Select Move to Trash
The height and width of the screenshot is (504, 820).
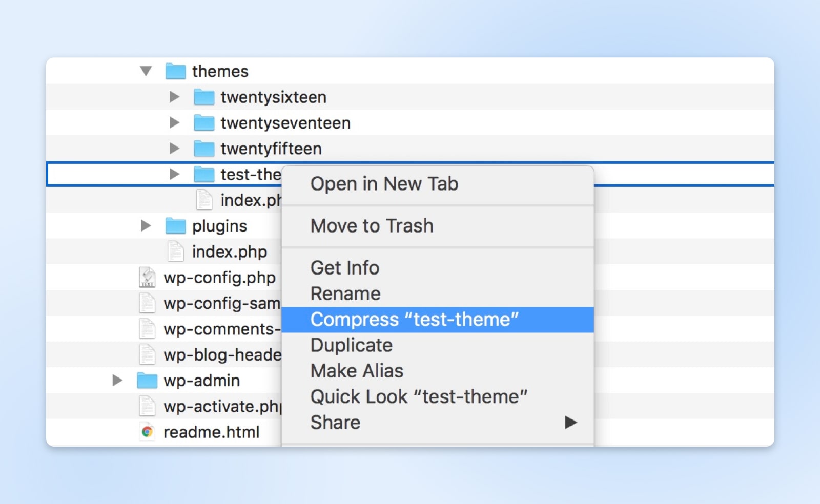point(372,225)
